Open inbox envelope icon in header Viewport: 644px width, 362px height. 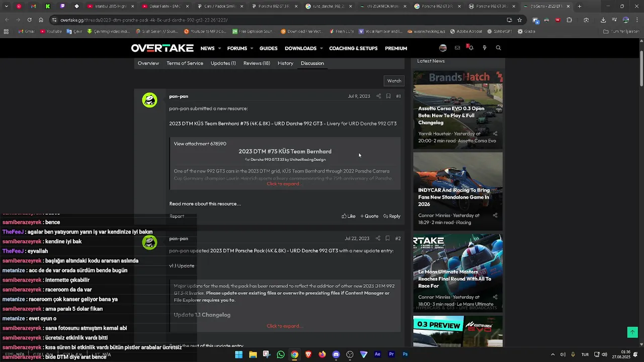[457, 48]
